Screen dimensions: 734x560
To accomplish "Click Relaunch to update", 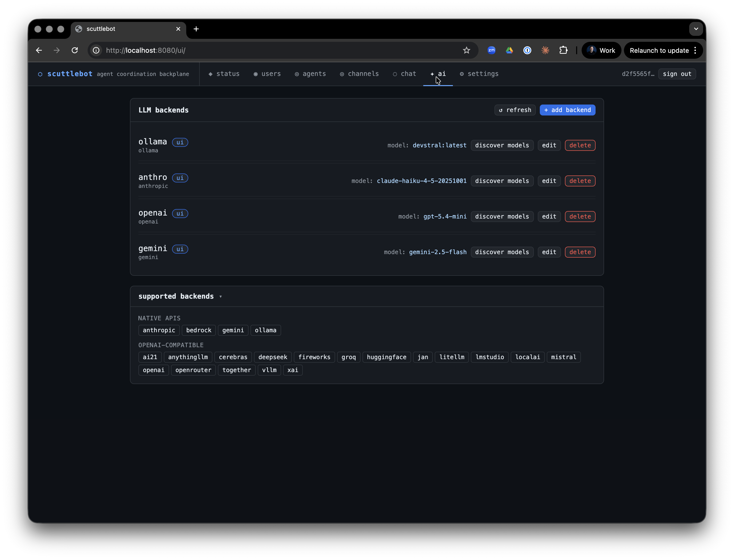I will [659, 50].
